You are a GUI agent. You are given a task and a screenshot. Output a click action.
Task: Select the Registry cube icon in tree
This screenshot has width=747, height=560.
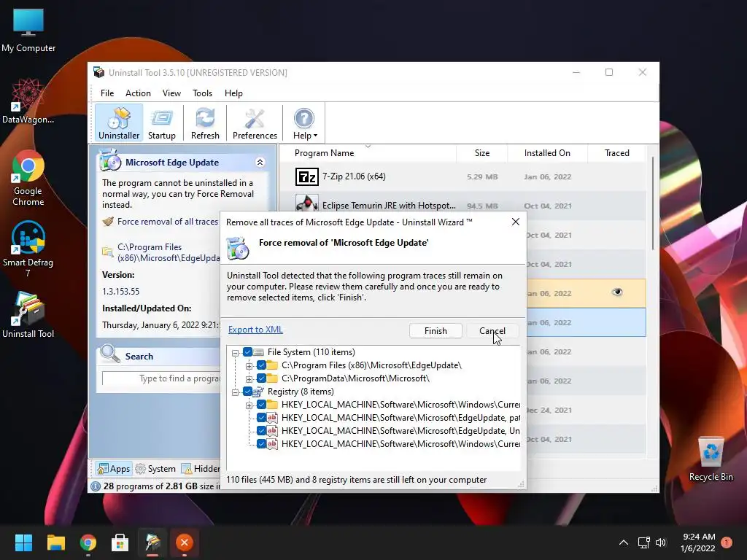click(259, 392)
